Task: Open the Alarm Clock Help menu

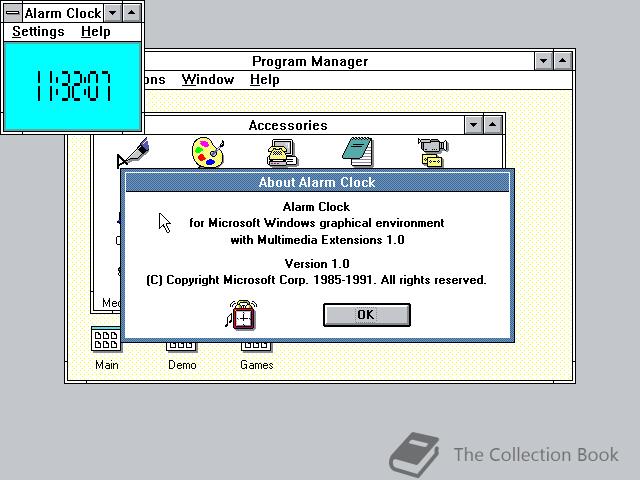Action: pos(96,31)
